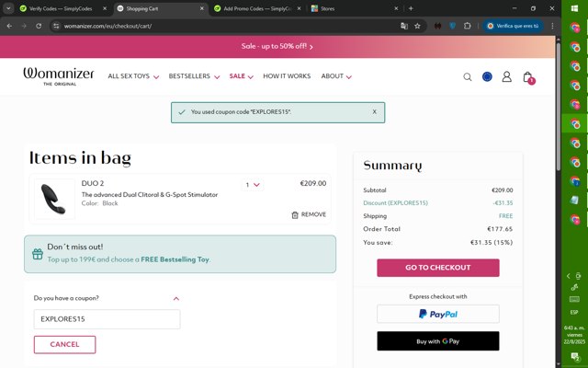
Task: Switch to the Add Promo Codes tab
Action: [257, 8]
